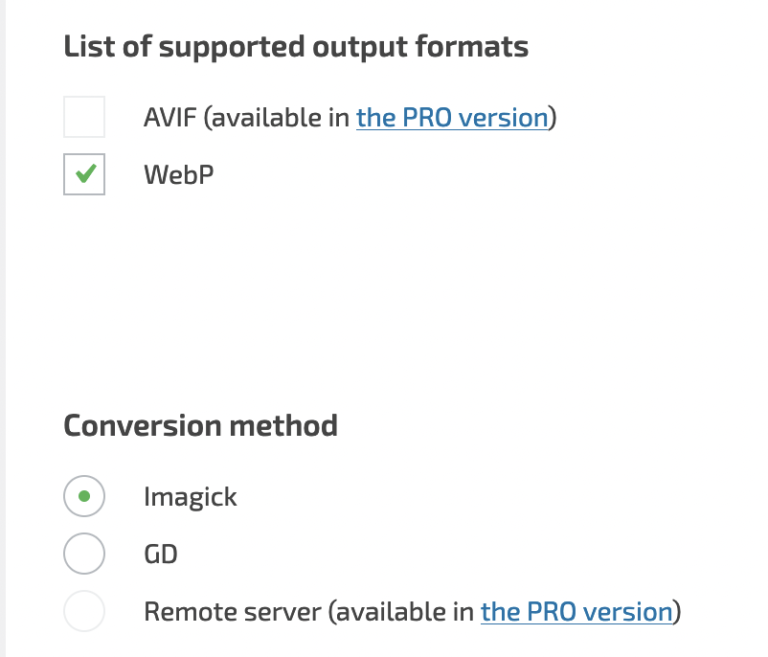Click the gray vertical strip at left edge
This screenshot has width=768, height=657.
tap(3, 328)
